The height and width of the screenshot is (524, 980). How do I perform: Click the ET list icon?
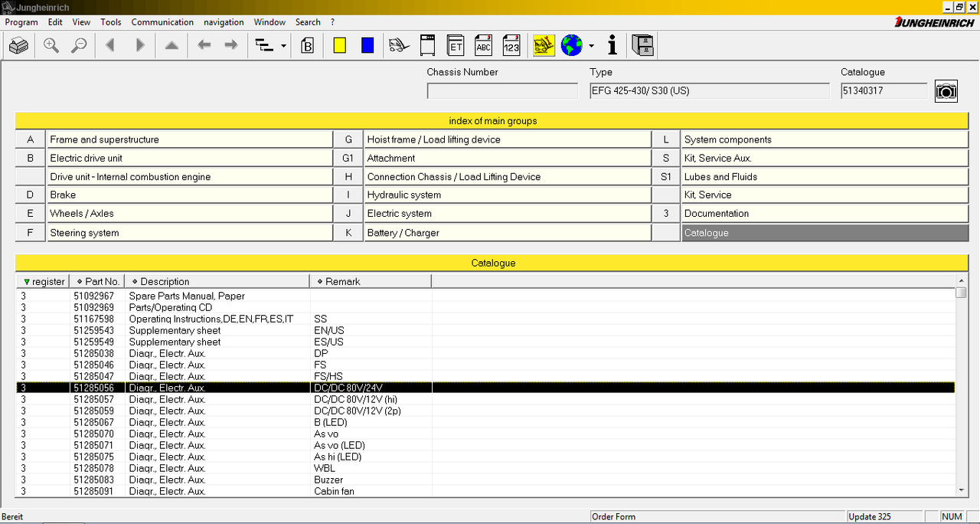tap(456, 46)
